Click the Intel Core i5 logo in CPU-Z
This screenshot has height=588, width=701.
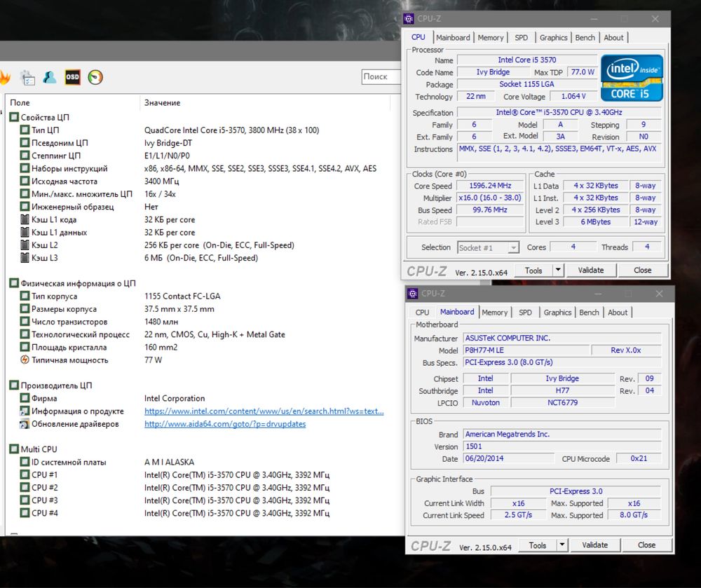(x=632, y=78)
